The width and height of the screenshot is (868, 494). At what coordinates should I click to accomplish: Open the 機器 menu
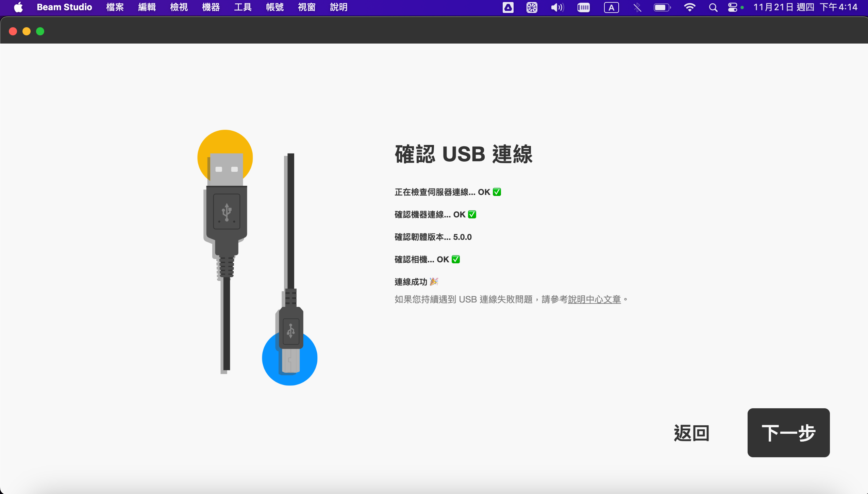coord(211,7)
